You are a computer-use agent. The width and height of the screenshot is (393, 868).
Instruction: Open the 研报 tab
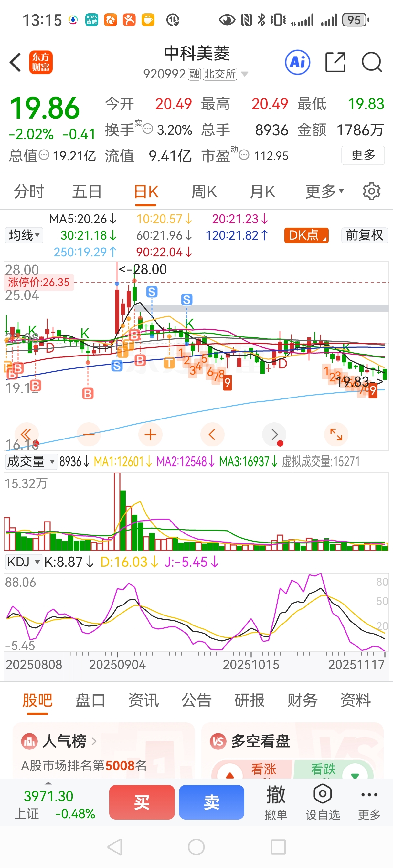click(249, 700)
